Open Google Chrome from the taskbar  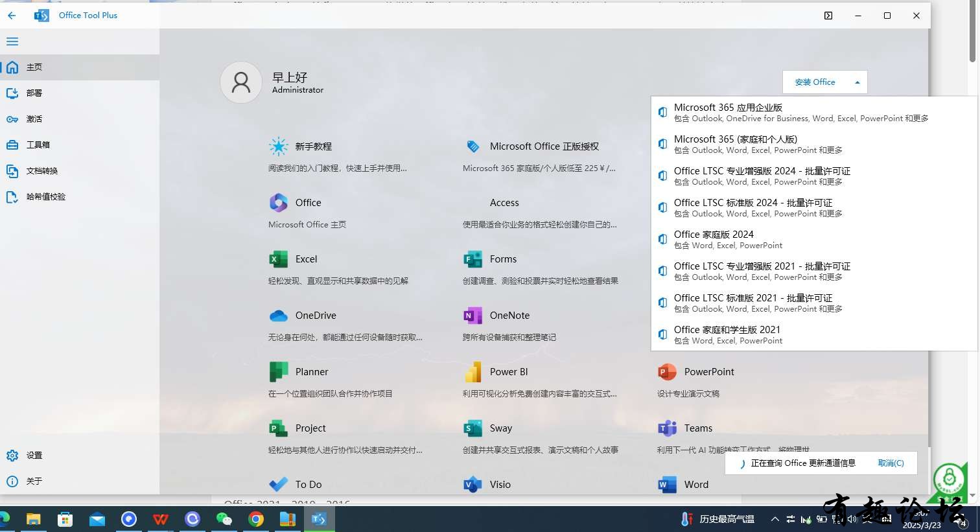[x=256, y=519]
